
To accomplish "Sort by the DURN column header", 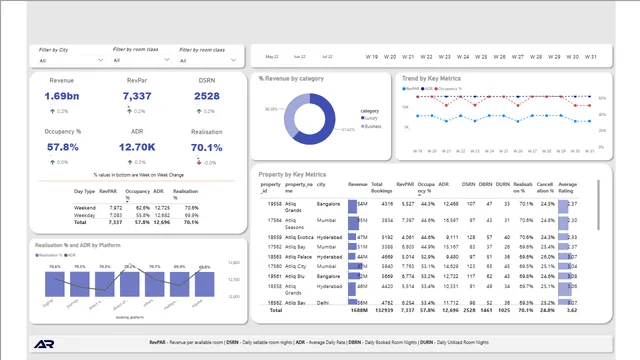I will point(502,184).
